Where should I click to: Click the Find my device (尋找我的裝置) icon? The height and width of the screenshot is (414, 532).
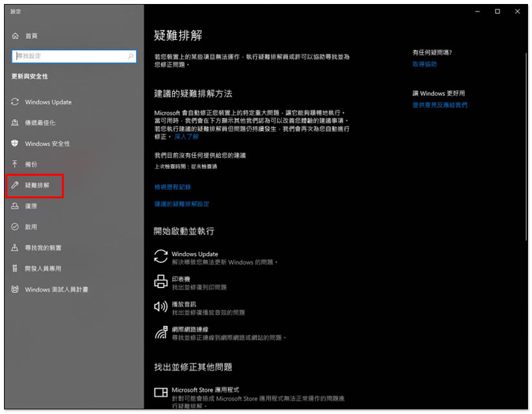point(15,248)
